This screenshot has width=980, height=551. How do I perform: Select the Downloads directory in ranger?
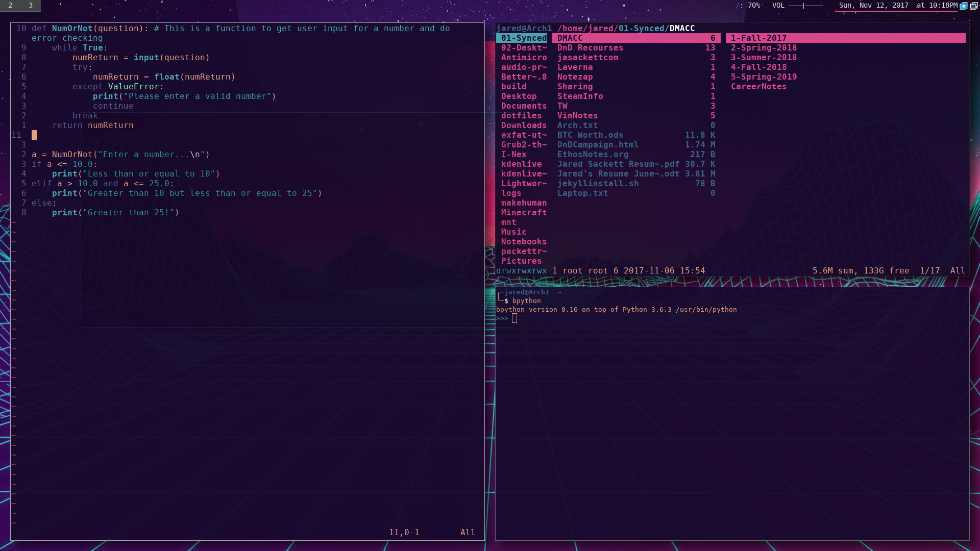[x=523, y=126]
